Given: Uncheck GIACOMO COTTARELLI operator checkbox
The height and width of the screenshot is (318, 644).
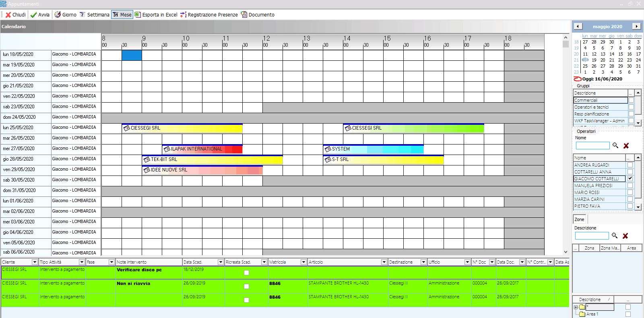Looking at the screenshot, I should click(x=630, y=178).
